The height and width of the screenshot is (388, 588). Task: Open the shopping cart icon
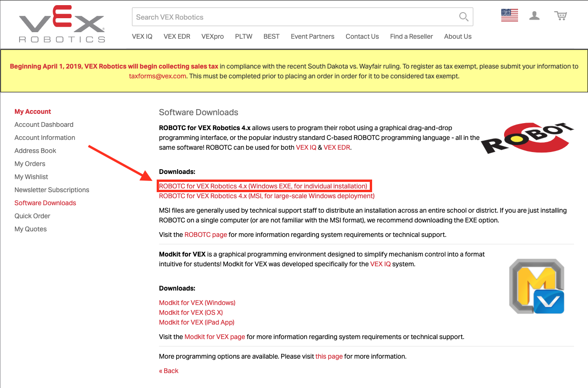(560, 16)
